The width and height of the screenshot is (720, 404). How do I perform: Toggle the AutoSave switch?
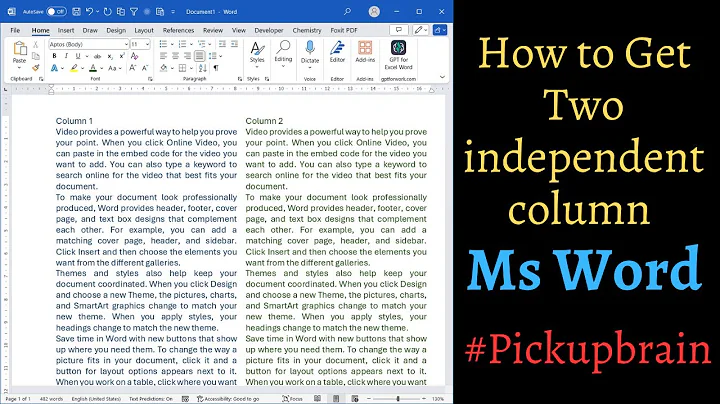tap(56, 11)
